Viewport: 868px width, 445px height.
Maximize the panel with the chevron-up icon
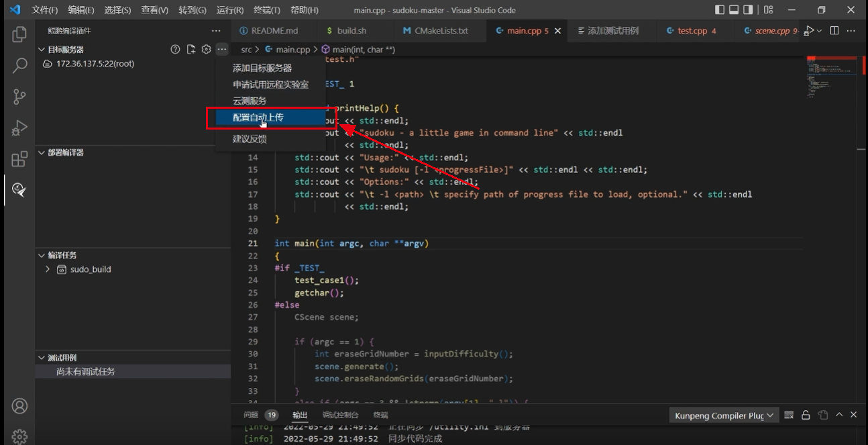click(839, 415)
